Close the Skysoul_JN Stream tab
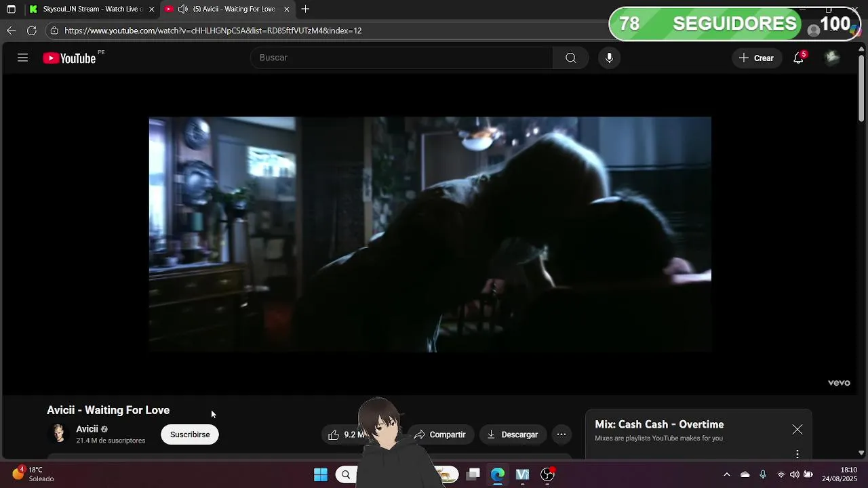Screen dimensions: 868x488 point(151,9)
